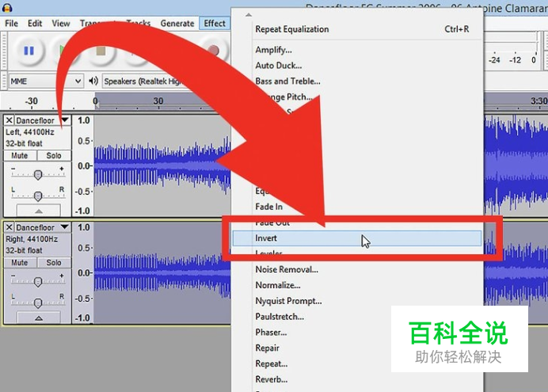
Task: Open the File menu
Action: 12,24
